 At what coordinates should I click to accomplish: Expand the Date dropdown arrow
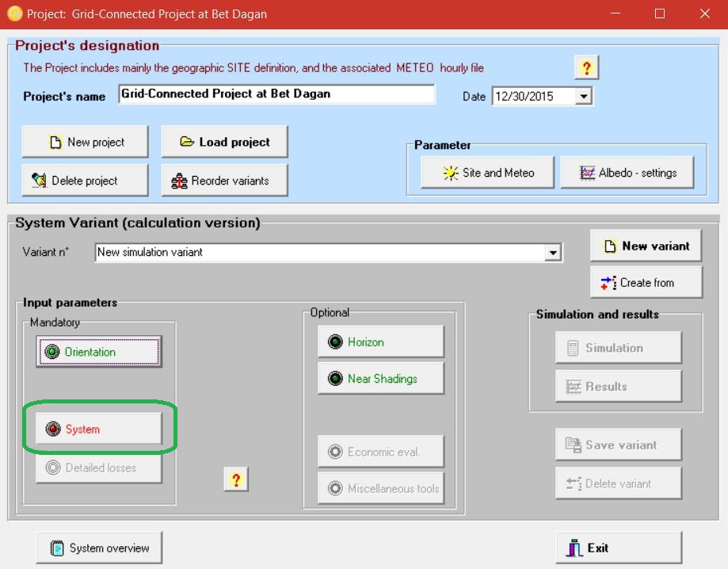point(584,97)
